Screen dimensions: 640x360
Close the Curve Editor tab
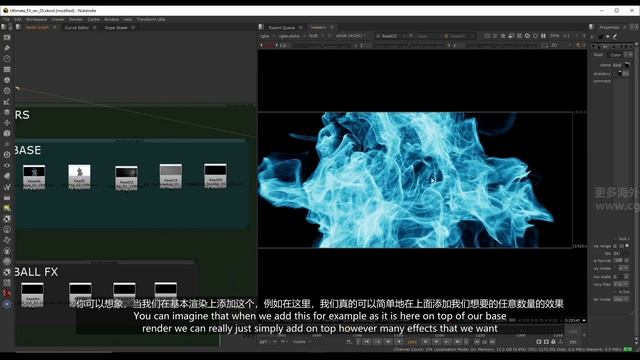coord(95,28)
